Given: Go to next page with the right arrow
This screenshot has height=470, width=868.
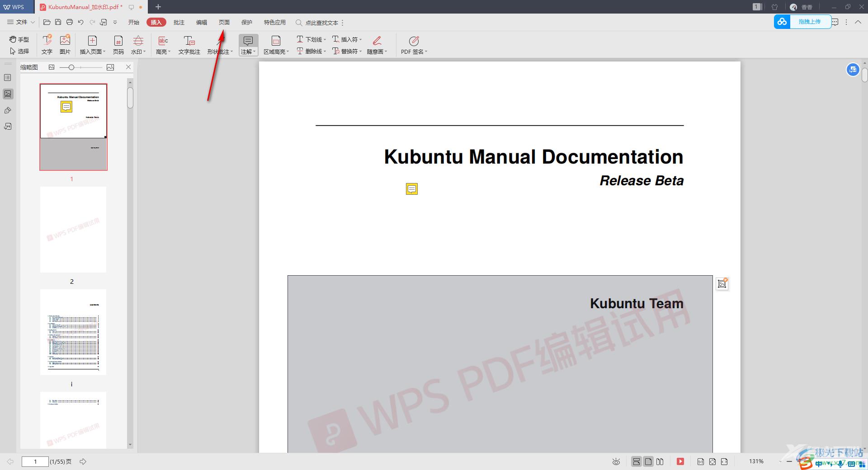Looking at the screenshot, I should click(x=83, y=461).
